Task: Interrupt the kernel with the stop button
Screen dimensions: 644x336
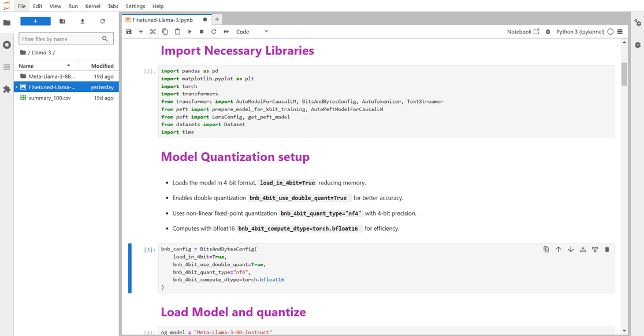Action: click(x=202, y=32)
